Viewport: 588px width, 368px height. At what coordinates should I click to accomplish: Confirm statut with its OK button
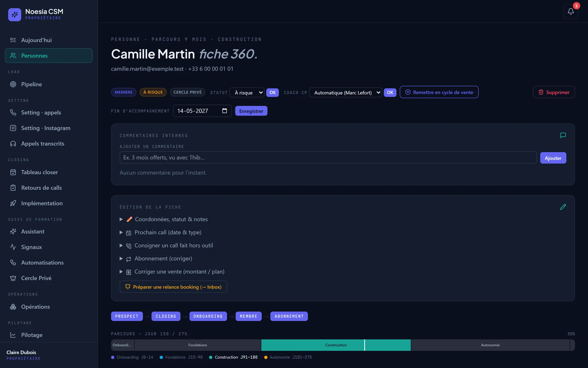click(x=273, y=93)
